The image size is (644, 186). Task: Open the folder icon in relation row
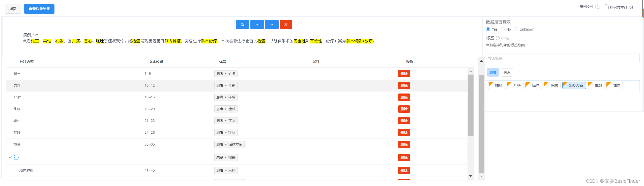(x=16, y=157)
